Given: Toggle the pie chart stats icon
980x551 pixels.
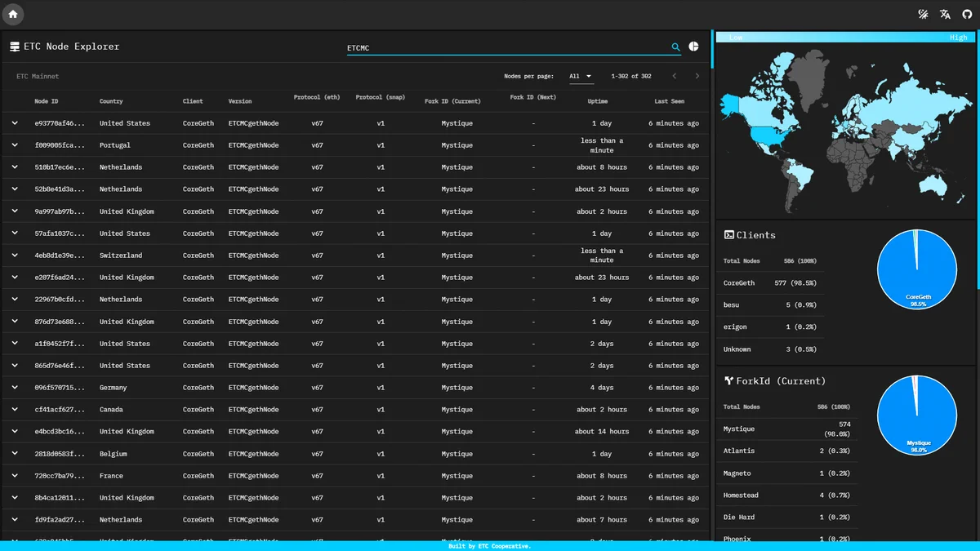Looking at the screenshot, I should point(693,47).
